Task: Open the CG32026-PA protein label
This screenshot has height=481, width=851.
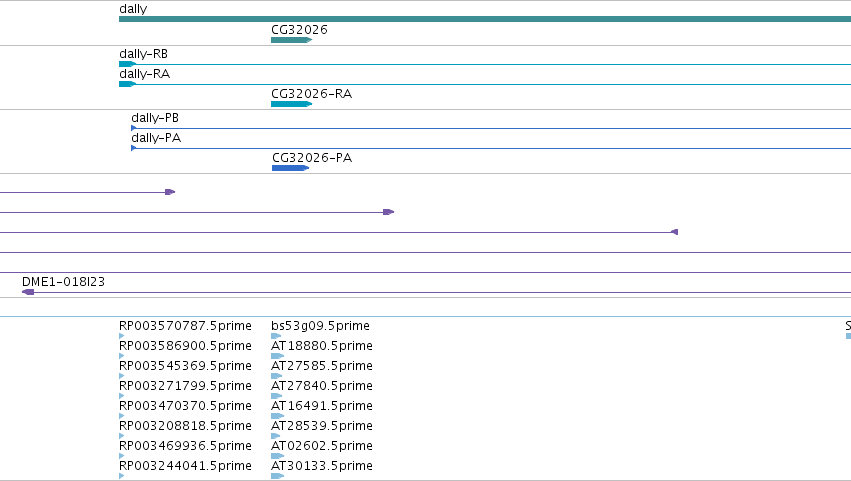Action: 312,158
